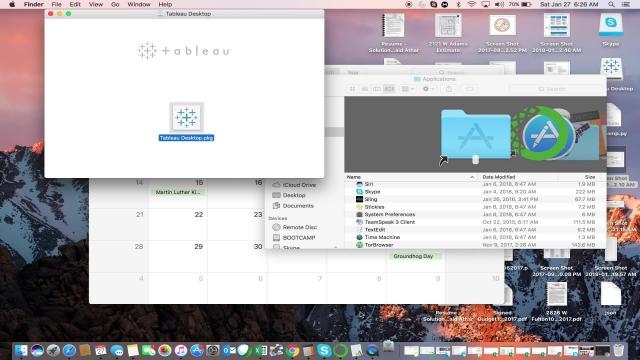The width and height of the screenshot is (640, 360).
Task: Select TeamSpeak 3 Client in the list
Action: click(475, 222)
